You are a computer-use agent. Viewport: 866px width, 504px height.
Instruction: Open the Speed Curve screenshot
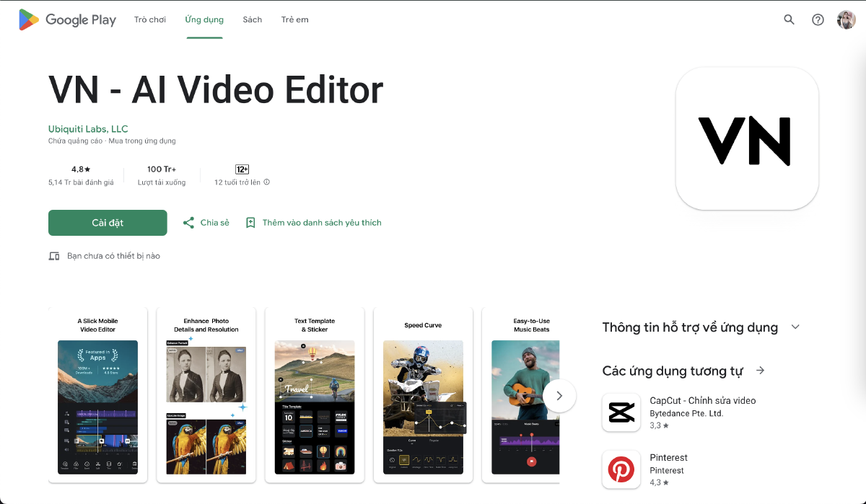coord(423,395)
